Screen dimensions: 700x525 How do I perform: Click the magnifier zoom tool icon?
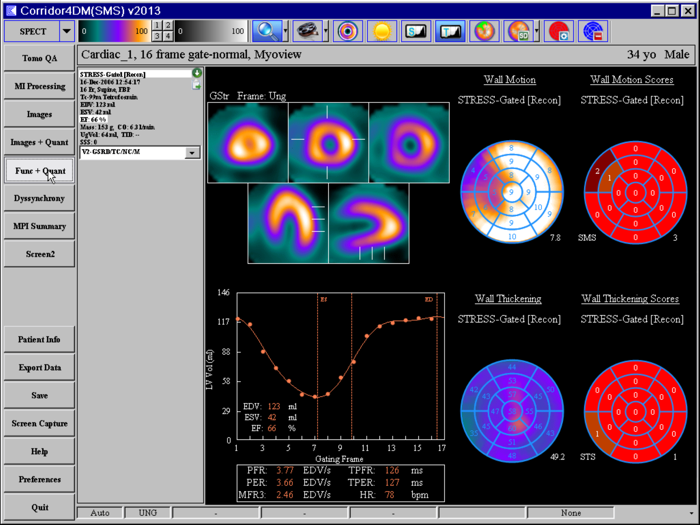[x=267, y=31]
